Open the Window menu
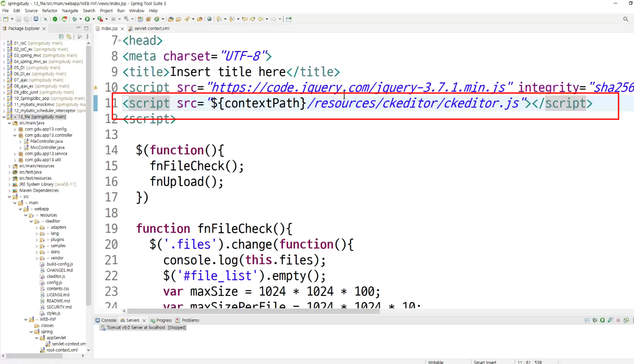Viewport: 634px width, 364px height. 137,11
